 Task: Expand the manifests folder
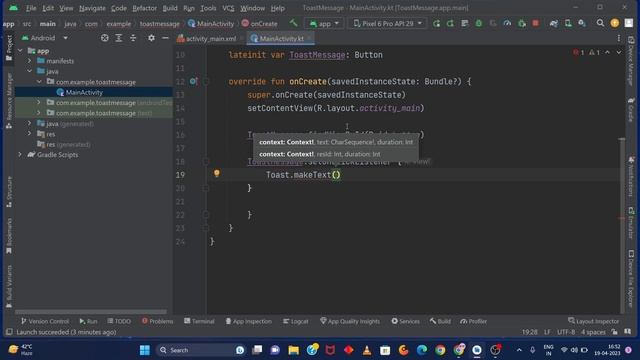click(x=29, y=61)
